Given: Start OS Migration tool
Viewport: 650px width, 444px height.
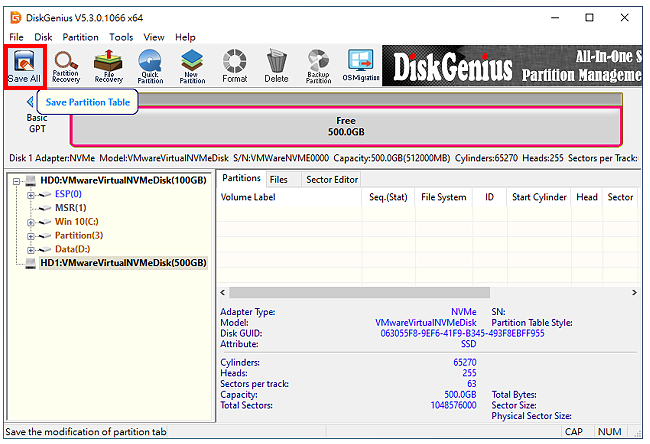Looking at the screenshot, I should coord(361,66).
